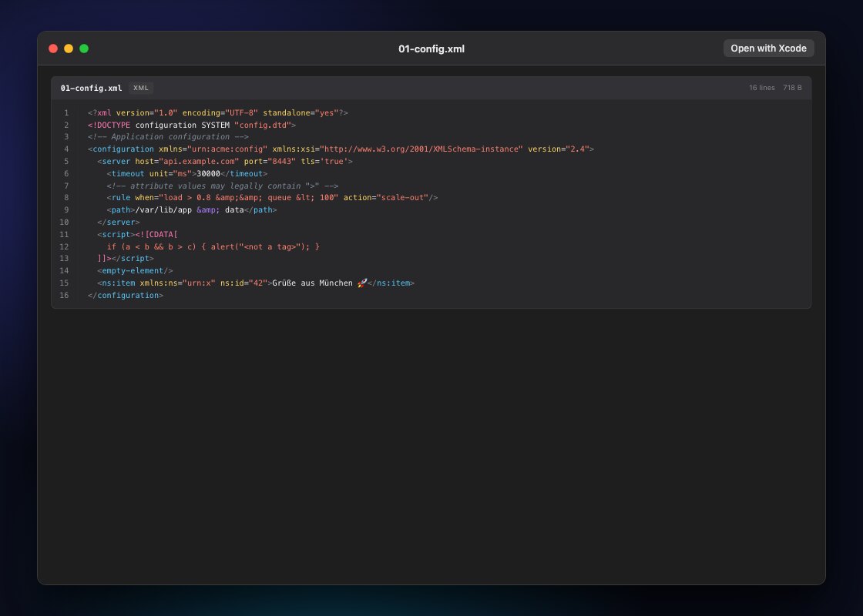Close the window with red button

click(53, 49)
